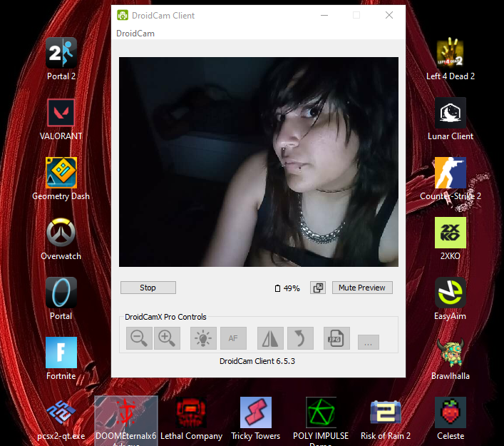504x446 pixels.
Task: Select the DOOMEternal desktop shortcut
Action: point(126,421)
